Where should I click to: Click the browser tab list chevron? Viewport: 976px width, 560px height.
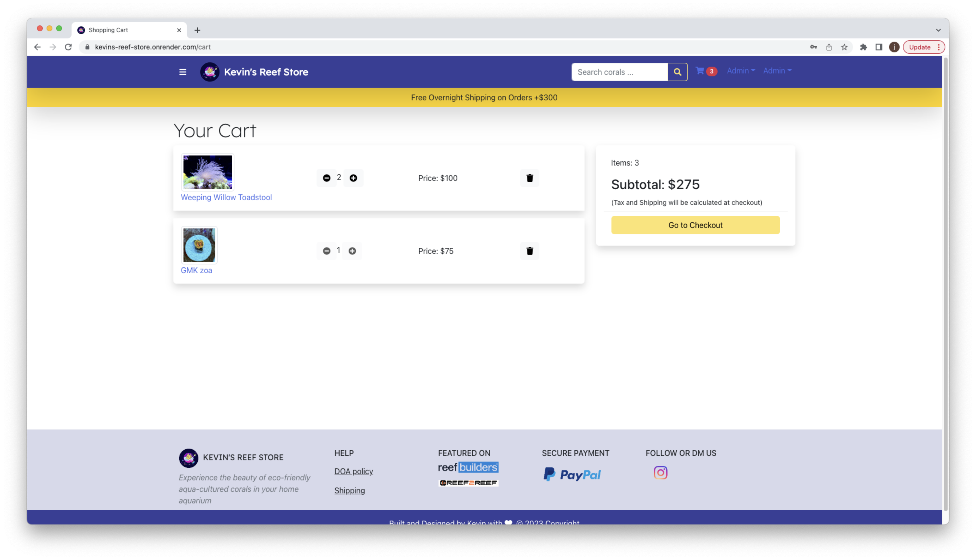coord(938,30)
